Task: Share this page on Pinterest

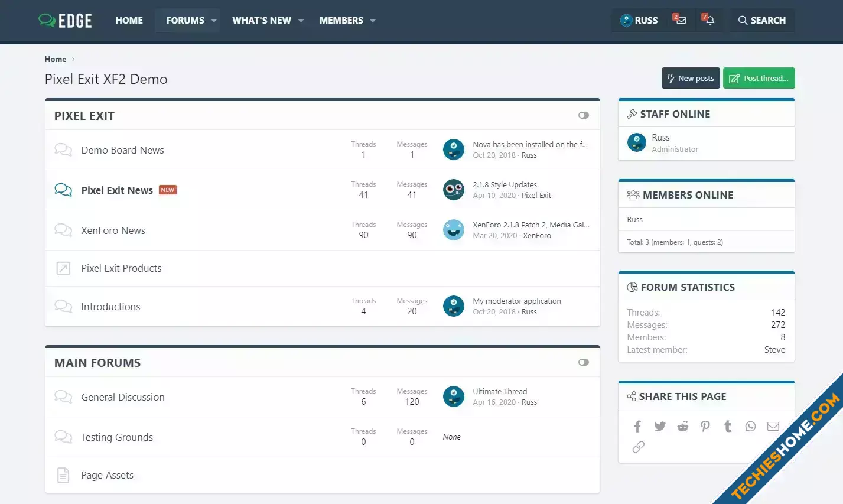Action: pos(705,426)
